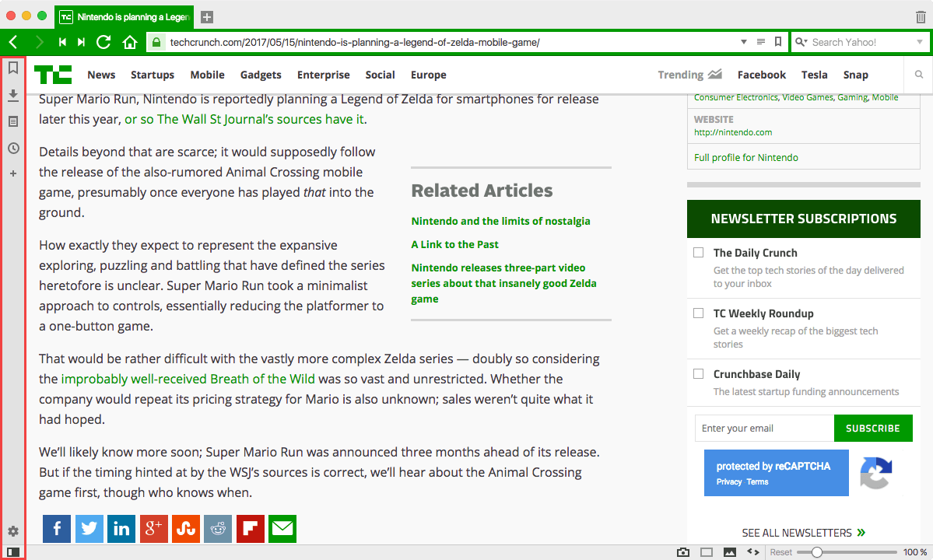Reload the current page
Screen dimensions: 933x560
pyautogui.click(x=103, y=42)
